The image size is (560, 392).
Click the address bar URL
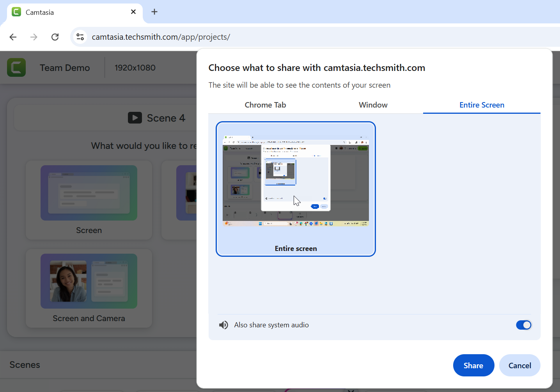coord(161,37)
